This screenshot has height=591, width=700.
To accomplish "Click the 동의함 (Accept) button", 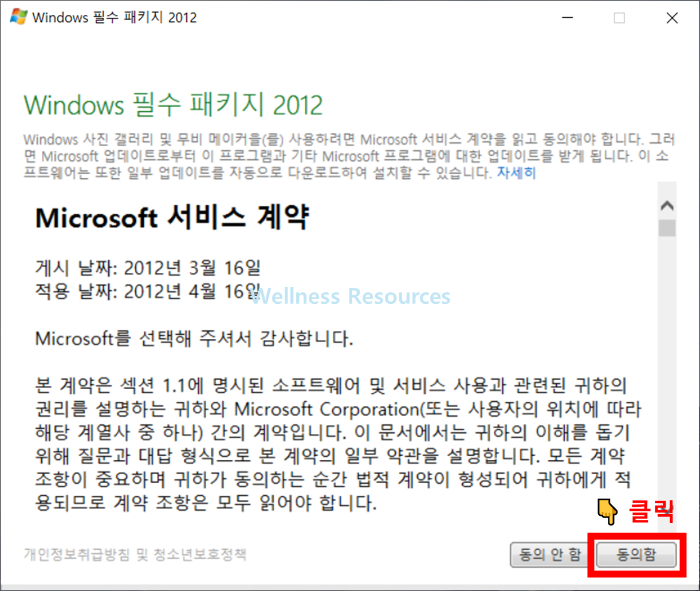I will tap(636, 554).
